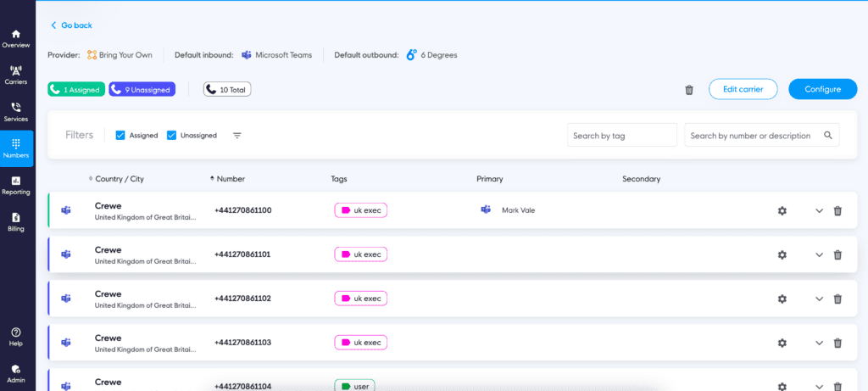868x391 pixels.
Task: Click the user tag on +441270861104
Action: [x=355, y=385]
